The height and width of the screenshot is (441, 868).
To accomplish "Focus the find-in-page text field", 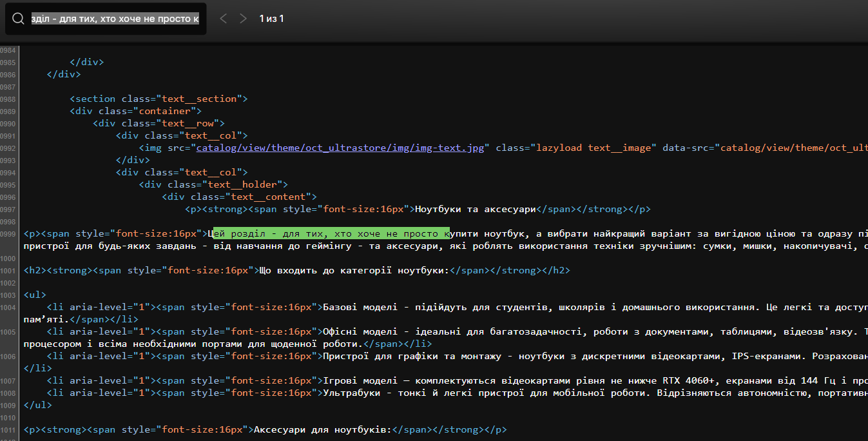I will coord(115,19).
